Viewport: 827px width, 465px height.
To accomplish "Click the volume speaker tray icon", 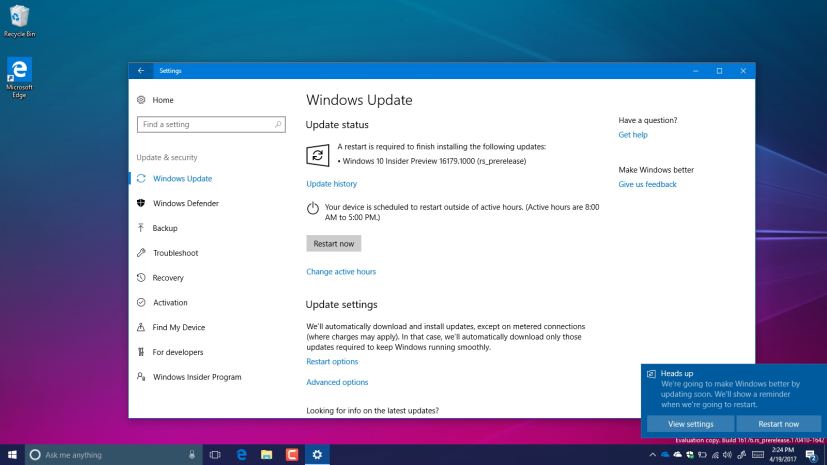I will 727,454.
